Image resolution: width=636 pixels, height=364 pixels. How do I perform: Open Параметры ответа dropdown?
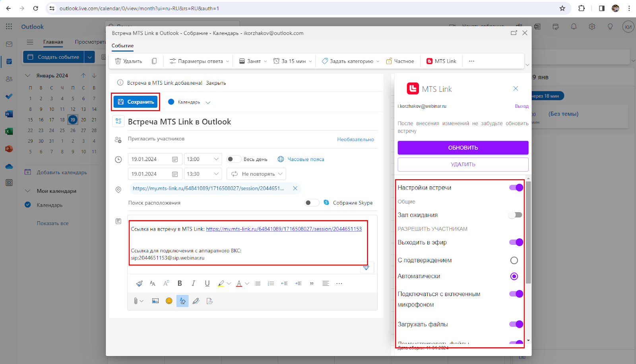click(200, 61)
